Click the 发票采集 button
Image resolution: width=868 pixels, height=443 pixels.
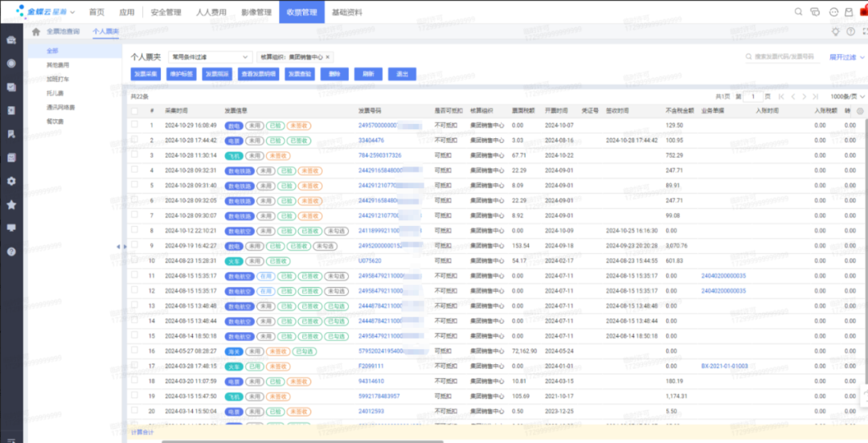145,74
